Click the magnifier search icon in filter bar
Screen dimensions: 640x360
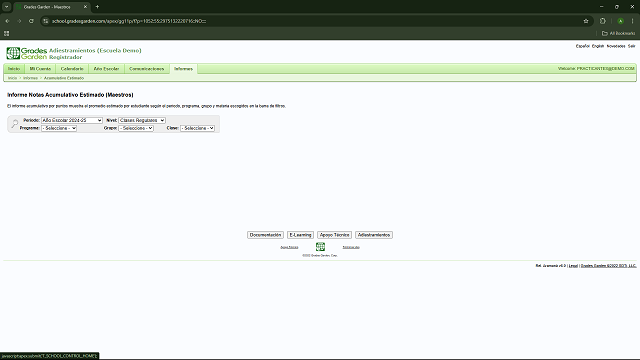(15, 124)
